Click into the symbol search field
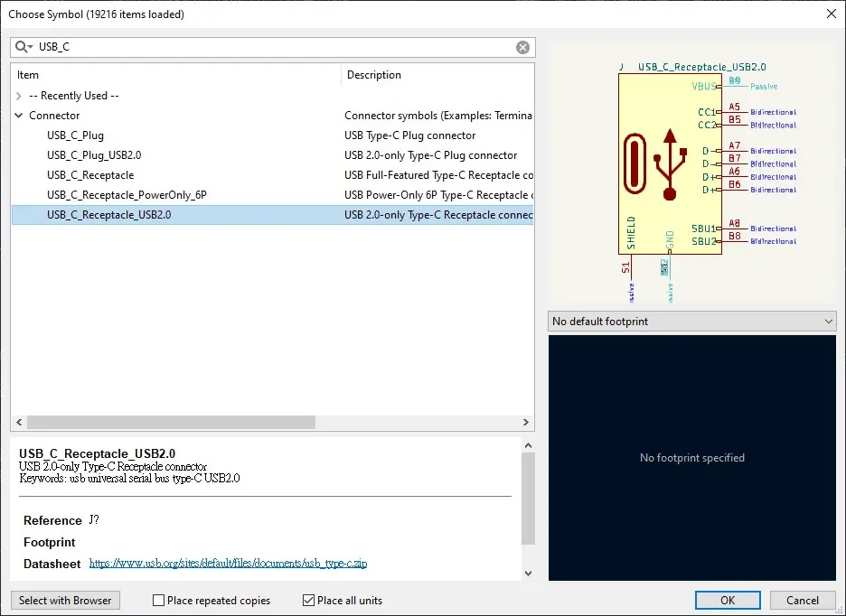The image size is (846, 616). (275, 47)
